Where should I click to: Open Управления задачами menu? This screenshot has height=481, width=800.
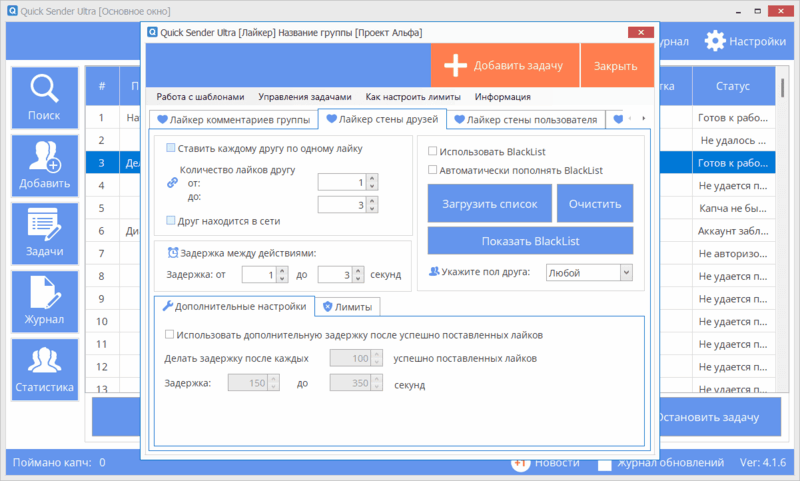click(x=305, y=96)
